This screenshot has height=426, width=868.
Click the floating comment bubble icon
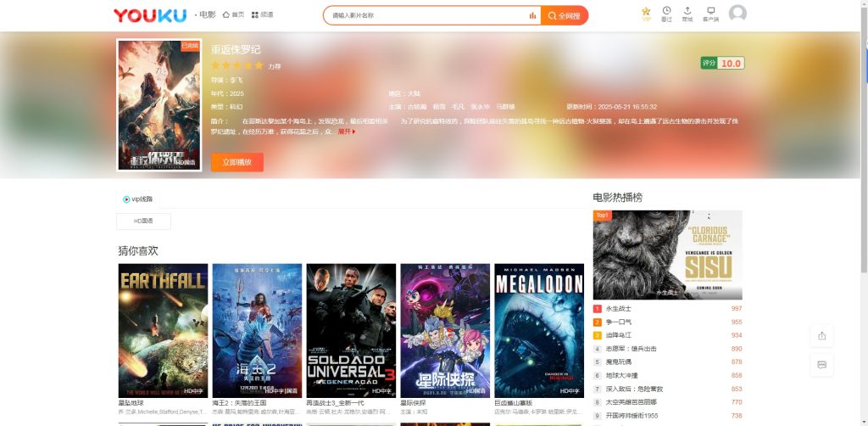click(821, 365)
